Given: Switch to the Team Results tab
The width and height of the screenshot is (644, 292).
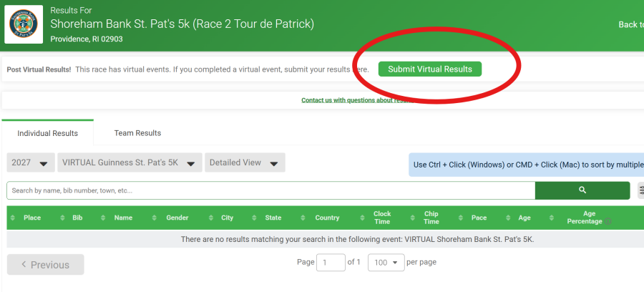Looking at the screenshot, I should 137,133.
